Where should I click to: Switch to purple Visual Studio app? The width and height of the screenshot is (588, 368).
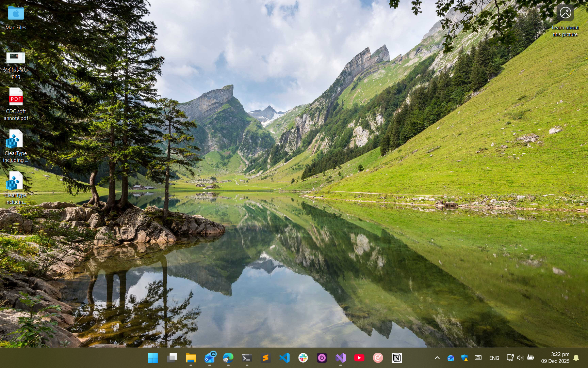[x=340, y=358]
